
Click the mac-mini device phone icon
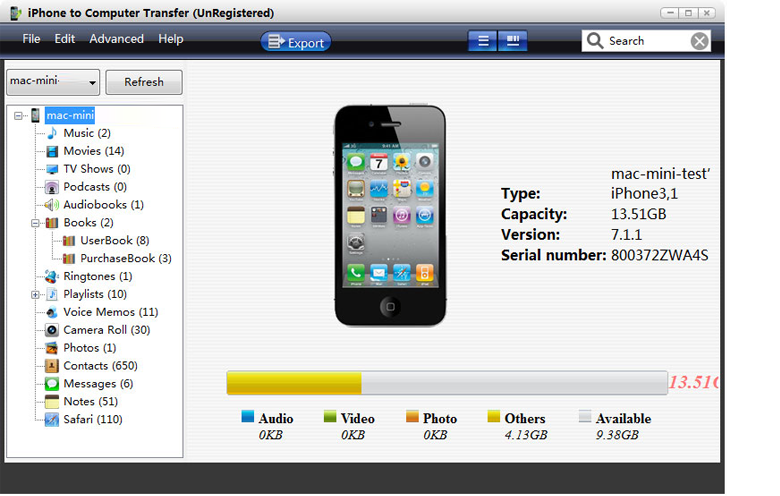click(x=35, y=115)
